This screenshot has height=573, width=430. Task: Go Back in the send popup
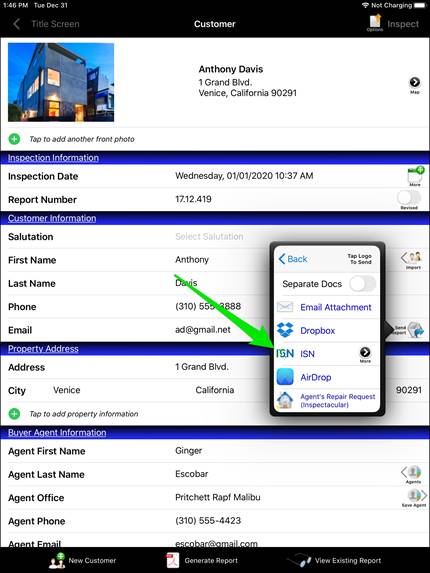[293, 259]
